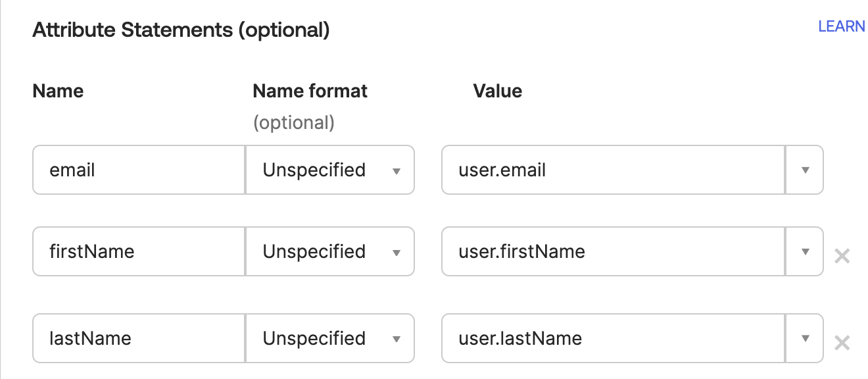Open the Name format dropdown for lastName
This screenshot has height=379, width=868.
(397, 338)
